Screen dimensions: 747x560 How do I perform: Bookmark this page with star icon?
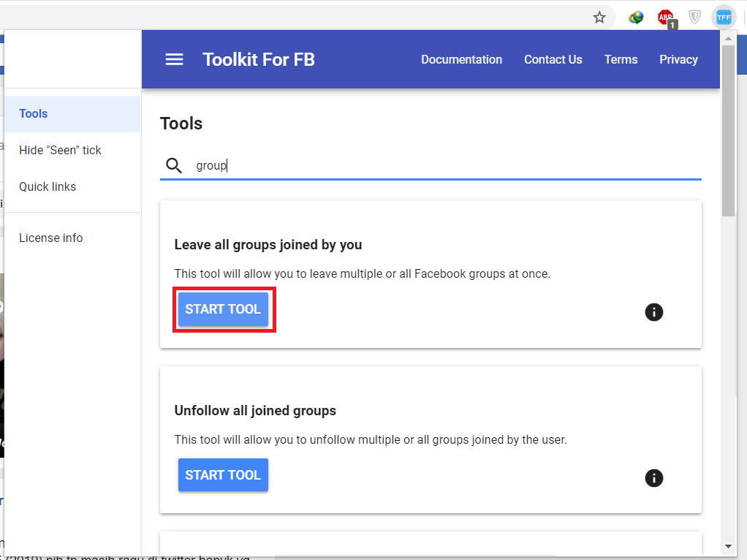[x=599, y=17]
